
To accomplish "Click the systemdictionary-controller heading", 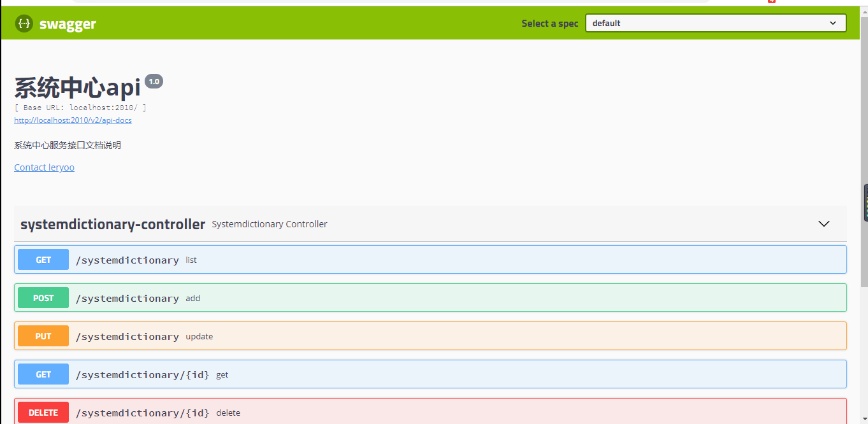I will [x=113, y=224].
